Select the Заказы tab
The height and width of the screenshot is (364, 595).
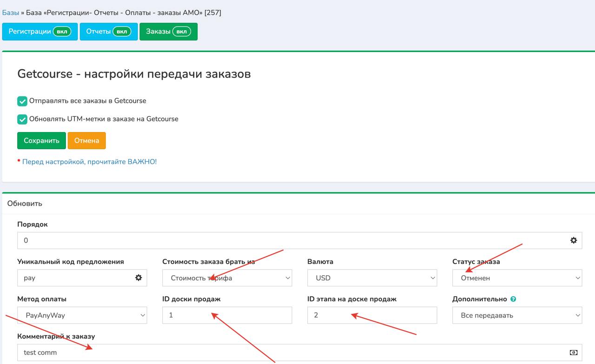168,32
